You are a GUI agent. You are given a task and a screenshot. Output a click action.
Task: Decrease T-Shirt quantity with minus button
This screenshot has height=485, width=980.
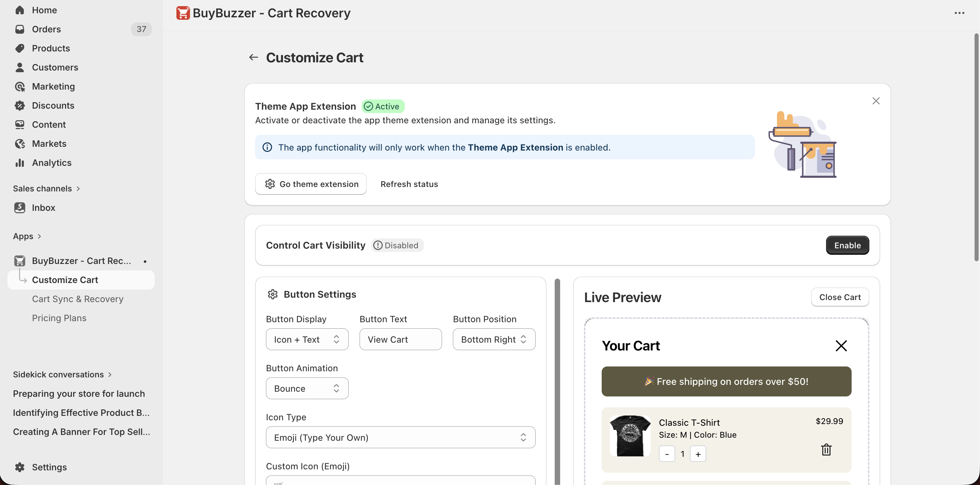667,454
